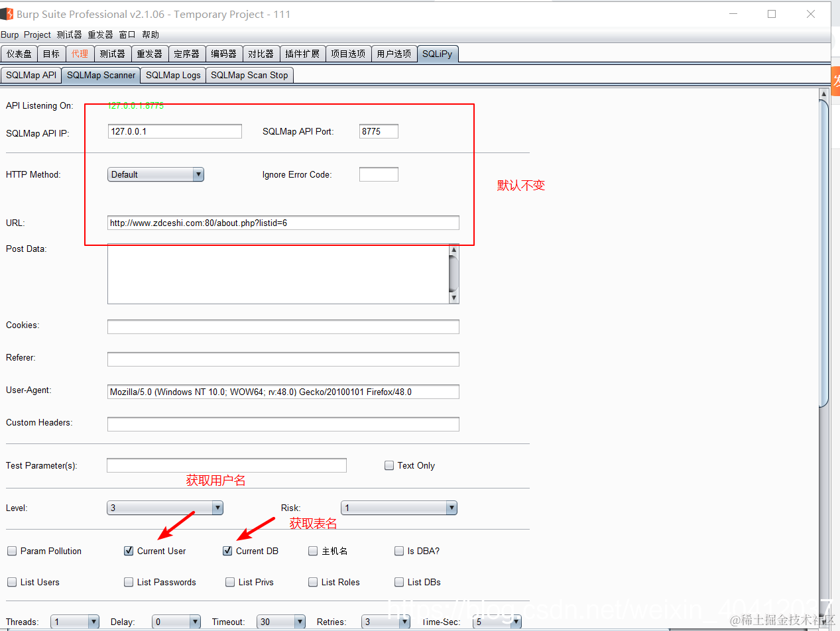The image size is (840, 631).
Task: Click the Burp Suite logo icon in title bar
Action: coord(7,14)
